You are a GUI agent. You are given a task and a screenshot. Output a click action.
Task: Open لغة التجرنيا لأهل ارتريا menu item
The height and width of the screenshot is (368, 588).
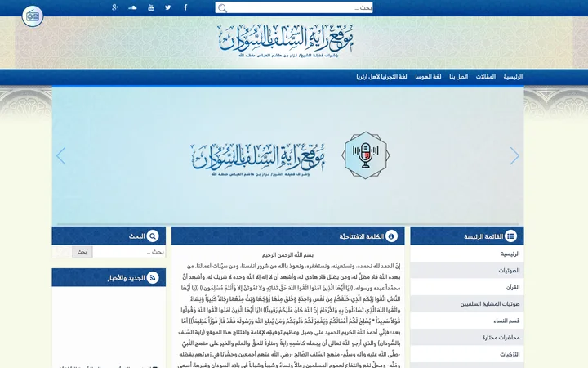381,77
